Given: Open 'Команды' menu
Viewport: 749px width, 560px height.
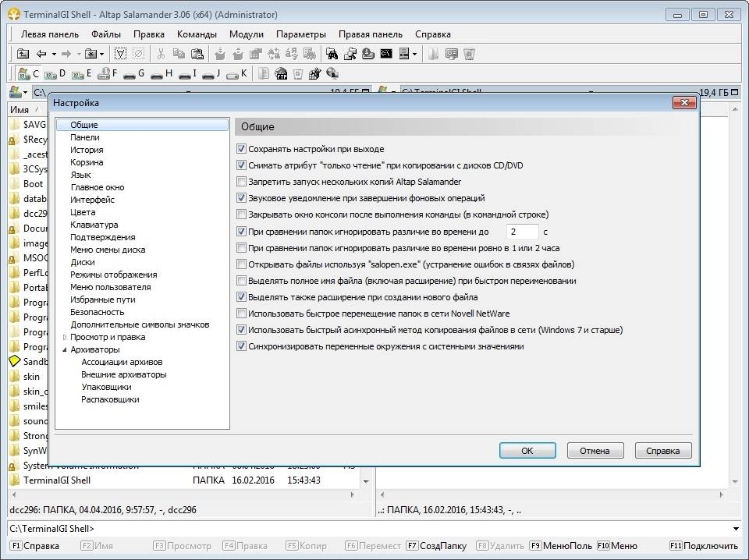Looking at the screenshot, I should click(197, 34).
